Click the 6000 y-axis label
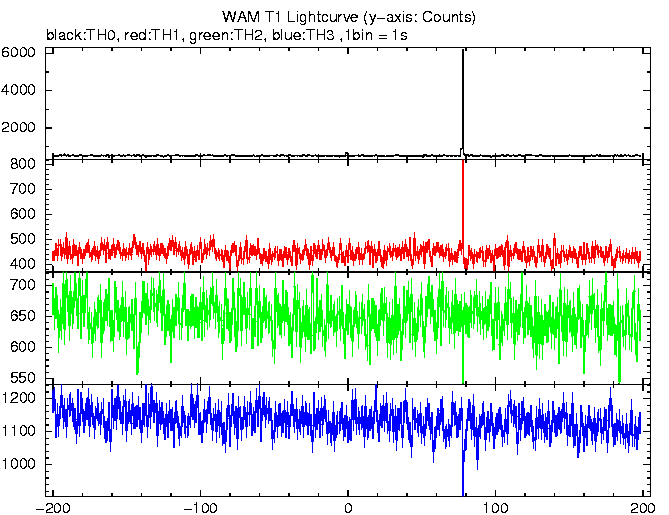Image resolution: width=669 pixels, height=515 pixels. click(18, 52)
